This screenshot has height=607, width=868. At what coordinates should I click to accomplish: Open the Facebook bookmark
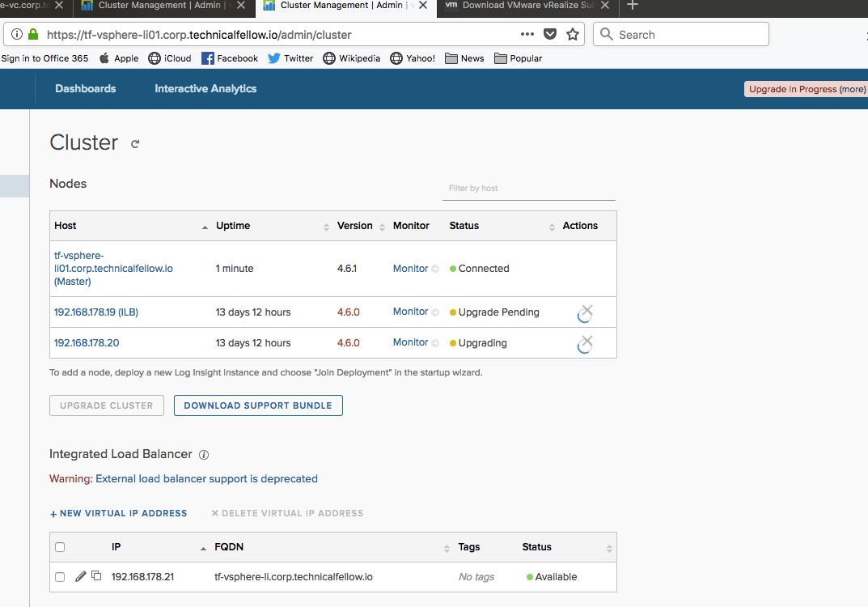pos(230,58)
